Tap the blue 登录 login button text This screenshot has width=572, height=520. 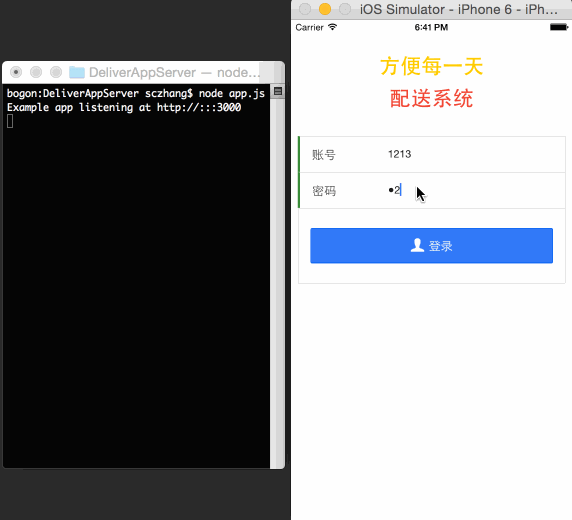[440, 246]
